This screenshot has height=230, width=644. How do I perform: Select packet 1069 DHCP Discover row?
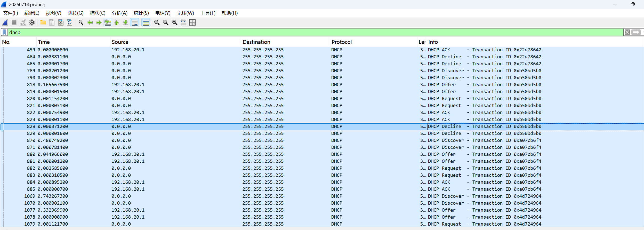pyautogui.click(x=322, y=196)
